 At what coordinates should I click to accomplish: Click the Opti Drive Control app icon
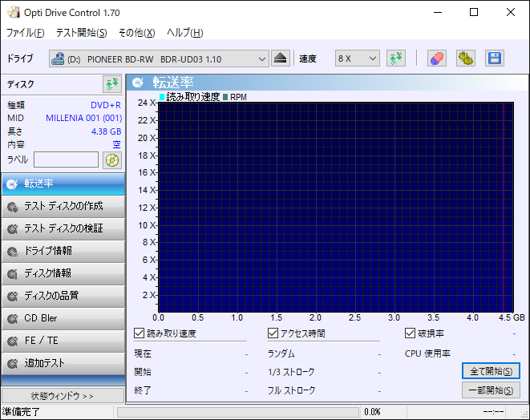pyautogui.click(x=13, y=12)
